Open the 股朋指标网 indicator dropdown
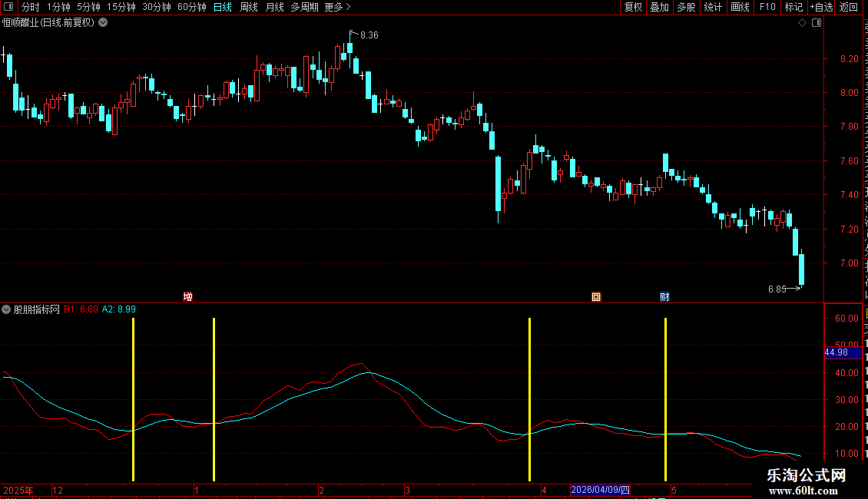868x499 pixels. tap(6, 309)
